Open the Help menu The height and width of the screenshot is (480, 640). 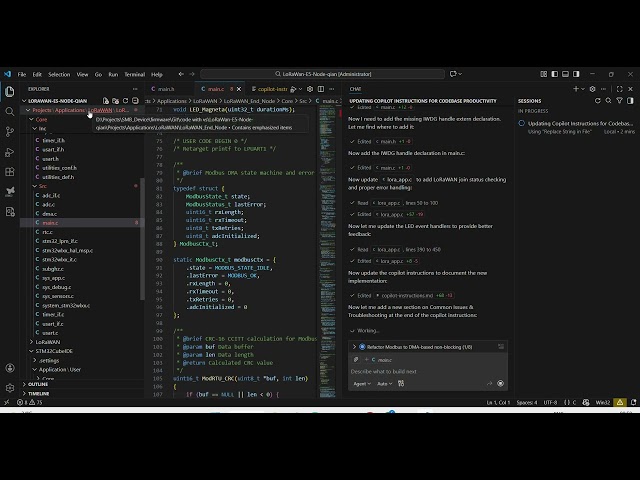tap(157, 74)
